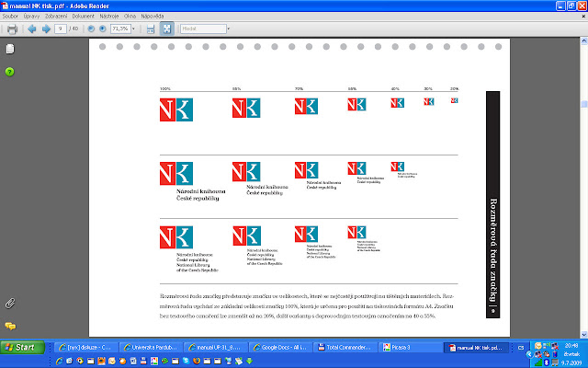Switch to the [nyx] diskuze taskbar window
The width and height of the screenshot is (588, 368).
tap(86, 348)
